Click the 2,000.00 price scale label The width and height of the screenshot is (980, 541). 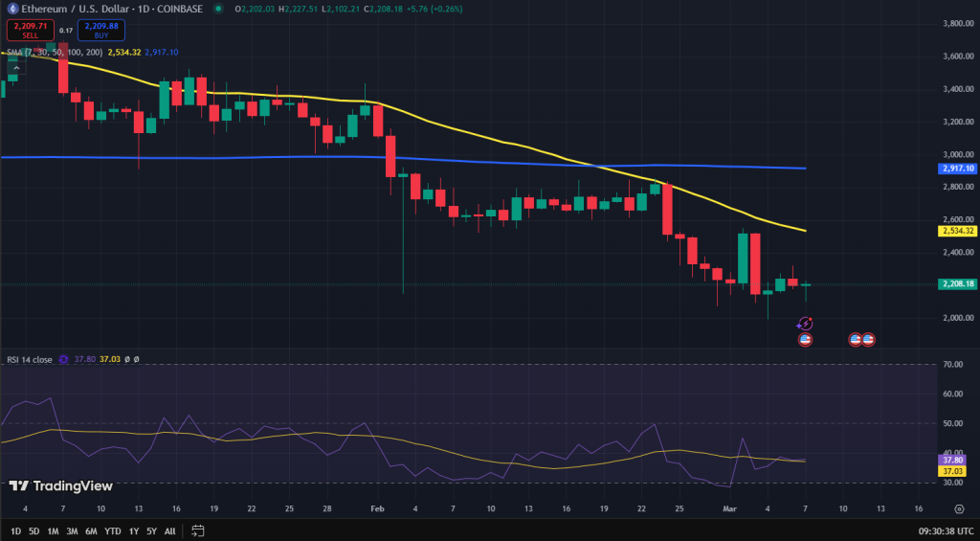(x=959, y=318)
